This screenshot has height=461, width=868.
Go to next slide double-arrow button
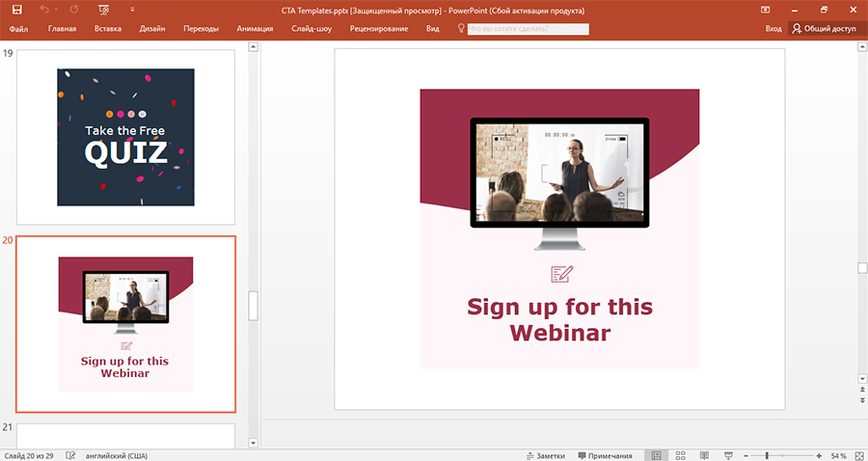click(x=862, y=399)
